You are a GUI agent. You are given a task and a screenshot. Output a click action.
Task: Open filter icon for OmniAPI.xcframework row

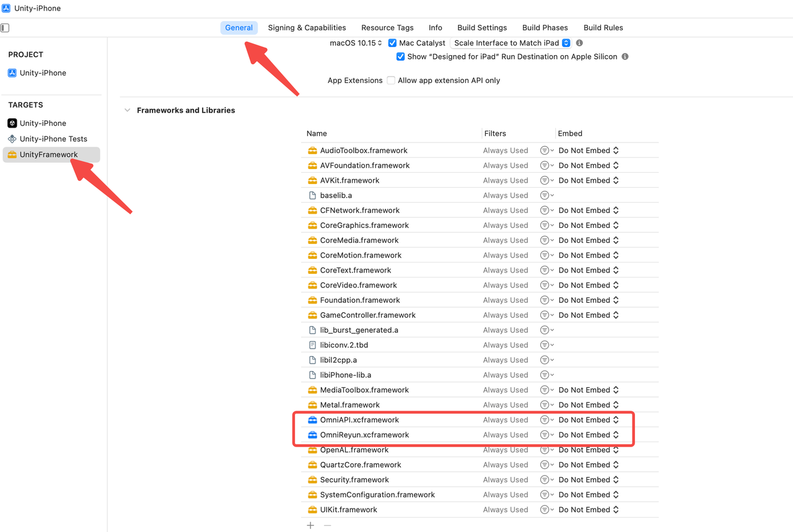(546, 420)
